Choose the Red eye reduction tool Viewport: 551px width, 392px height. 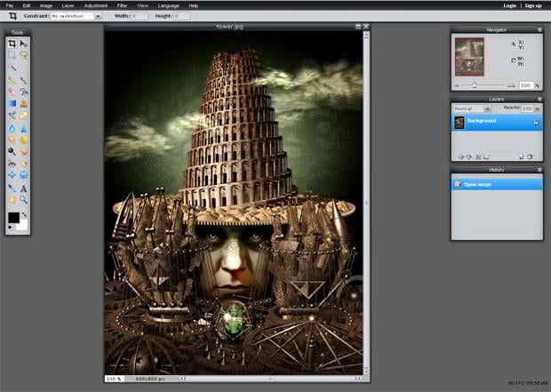pyautogui.click(x=12, y=164)
